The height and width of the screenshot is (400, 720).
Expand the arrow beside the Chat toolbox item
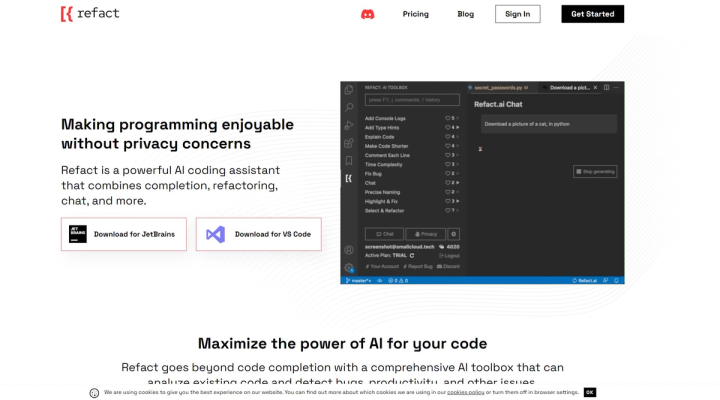tap(457, 183)
